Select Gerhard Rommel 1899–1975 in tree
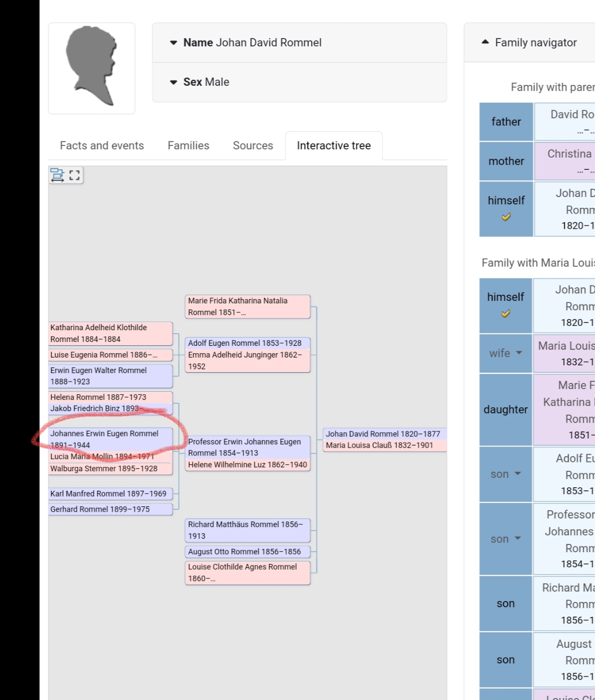The image size is (595, 700). tap(110, 509)
